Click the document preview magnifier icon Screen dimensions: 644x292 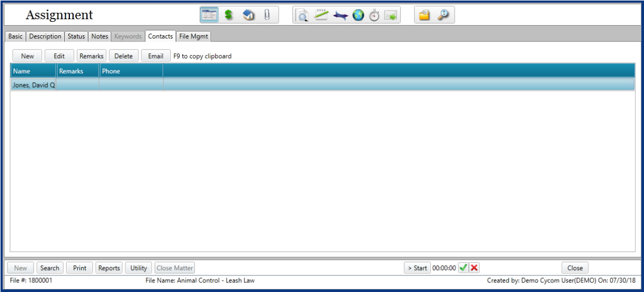click(303, 15)
